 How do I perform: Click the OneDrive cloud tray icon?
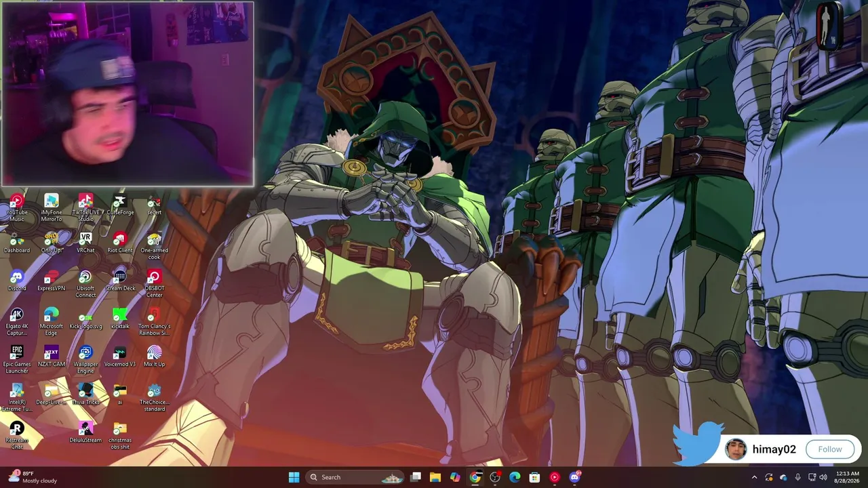(x=783, y=477)
